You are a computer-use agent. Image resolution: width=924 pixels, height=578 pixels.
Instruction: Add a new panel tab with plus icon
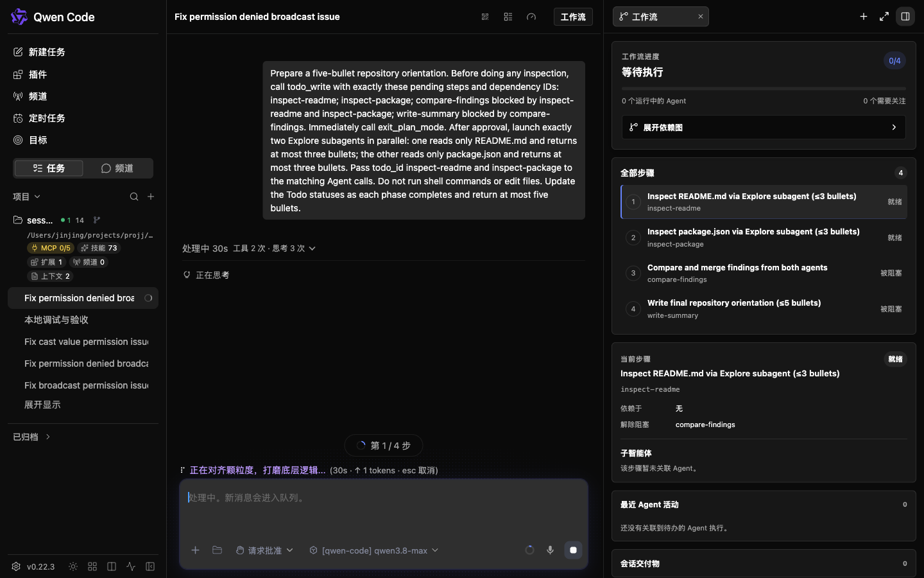[x=864, y=17]
